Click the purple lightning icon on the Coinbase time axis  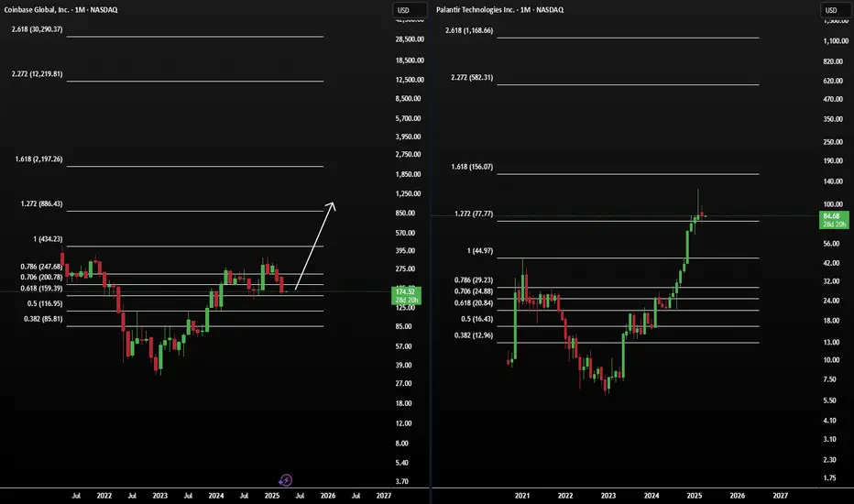pos(285,480)
